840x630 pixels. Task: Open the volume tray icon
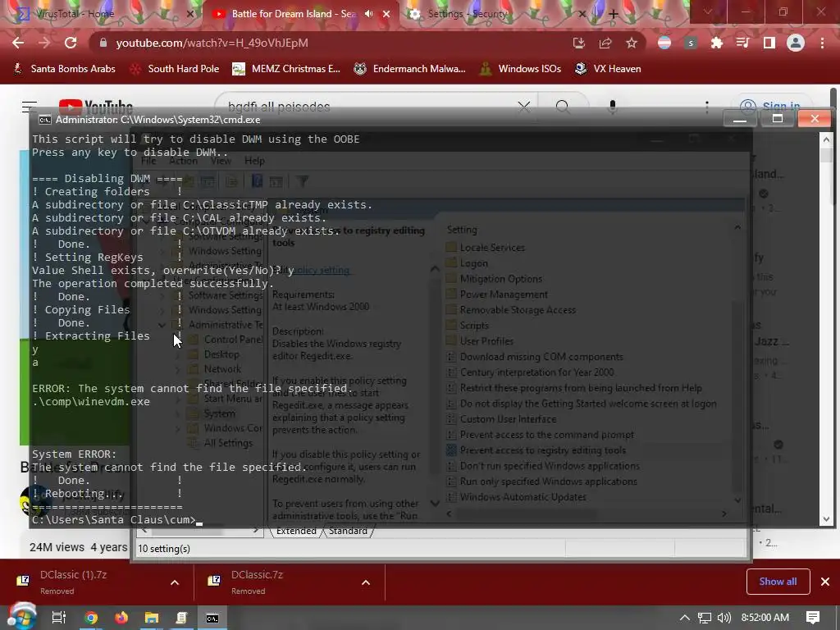click(x=724, y=618)
